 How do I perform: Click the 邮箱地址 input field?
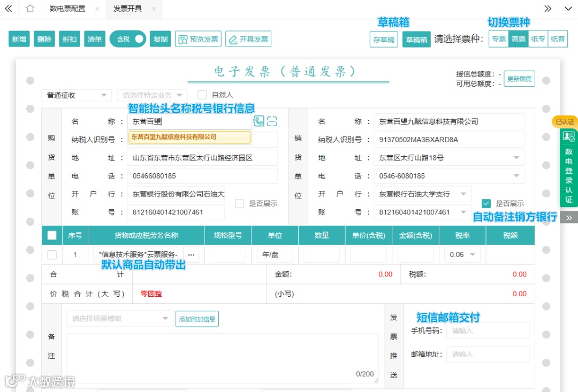point(488,354)
